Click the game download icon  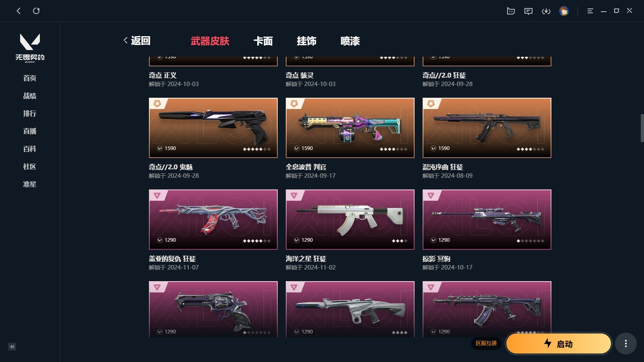pos(546,11)
